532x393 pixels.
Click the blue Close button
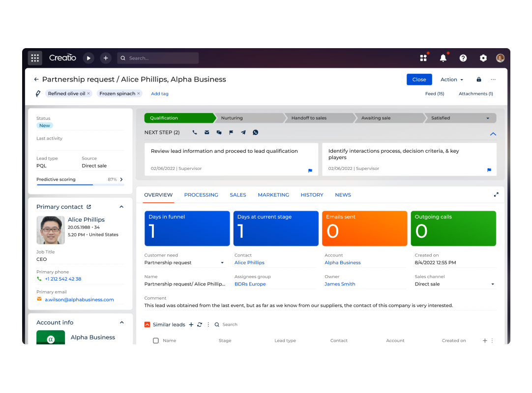pos(419,80)
